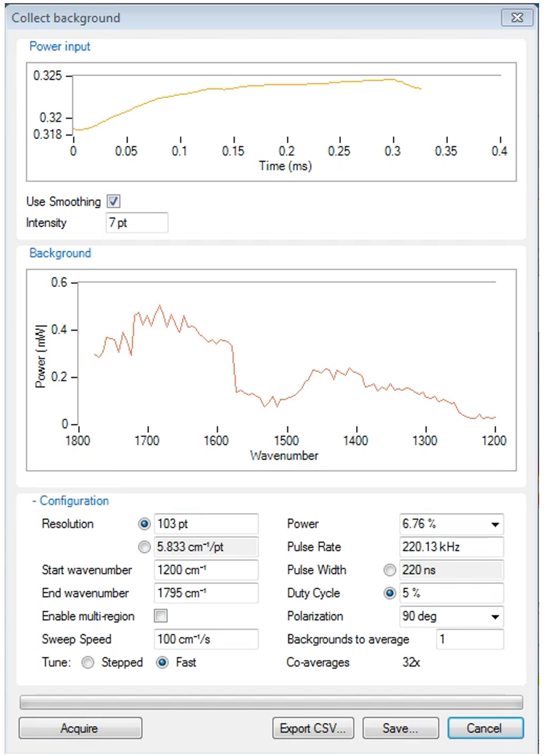Image resolution: width=547 pixels, height=756 pixels.
Task: Click the Sweep Speed label
Action: (x=77, y=639)
